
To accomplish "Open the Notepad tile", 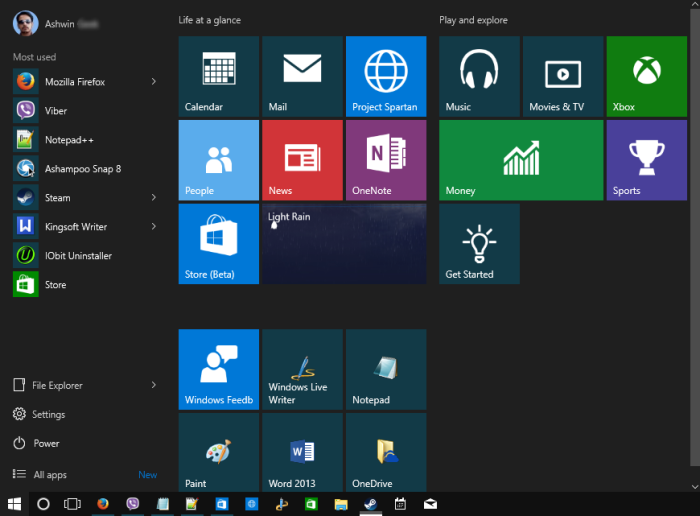I will 386,369.
